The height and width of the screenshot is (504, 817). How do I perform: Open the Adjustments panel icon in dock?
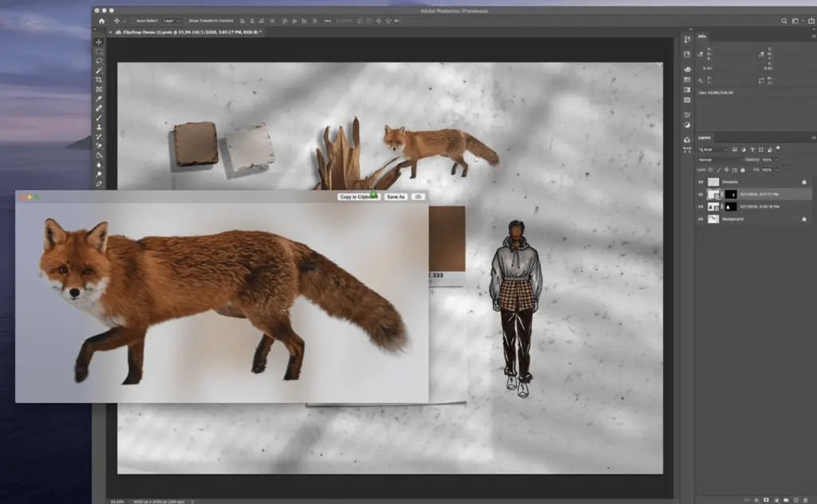pos(687,125)
